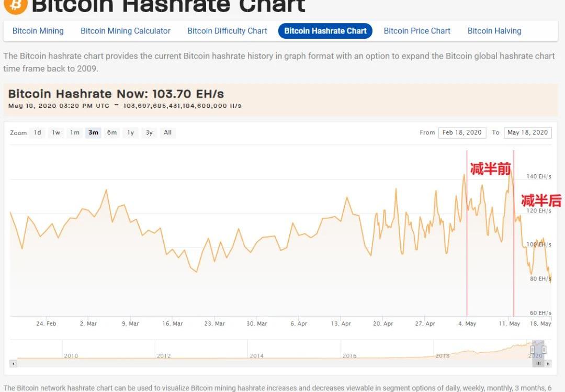The height and width of the screenshot is (392, 565).
Task: Grab the left navigator range handle
Action: pos(532,350)
